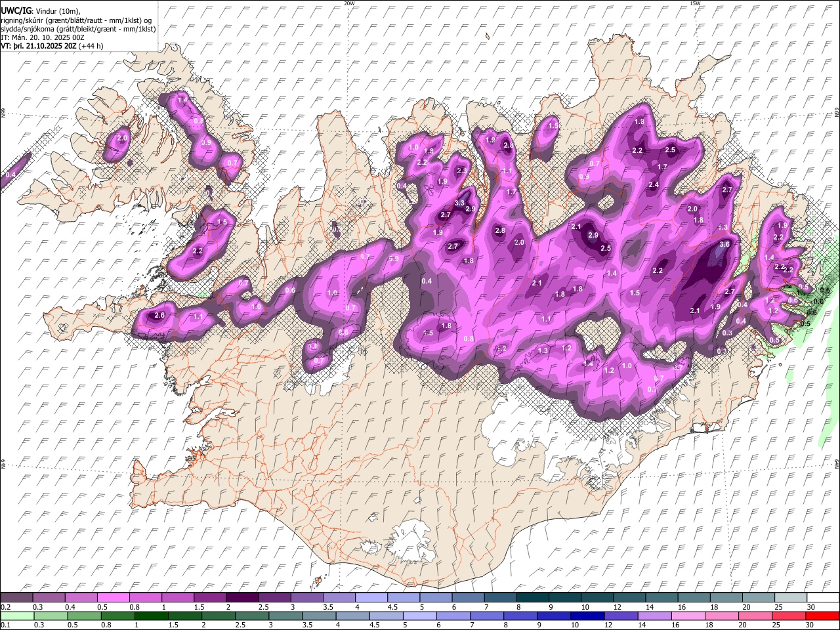
Task: Click the '0.1' label in lower legend row
Action: click(5, 625)
